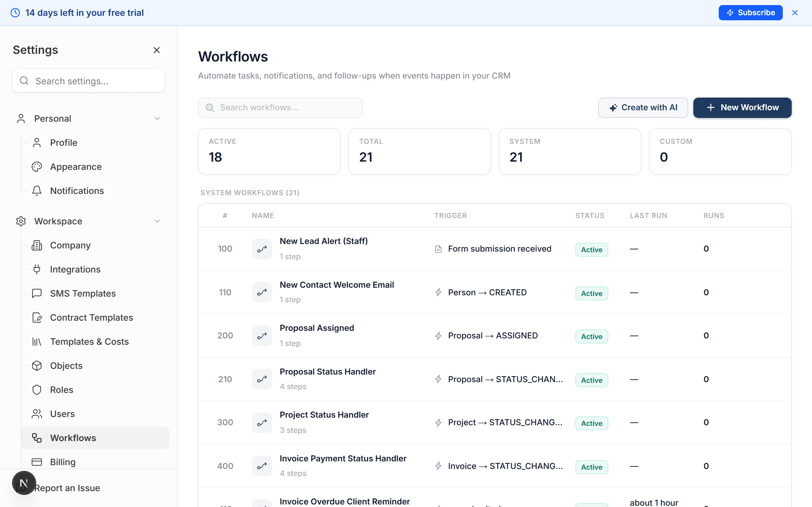Click the Integrations plug icon
The image size is (812, 507).
coord(37,269)
